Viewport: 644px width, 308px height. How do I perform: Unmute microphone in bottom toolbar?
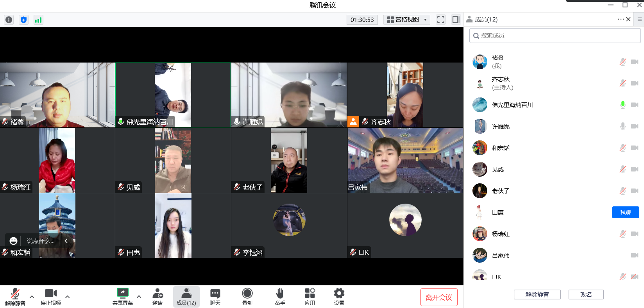(15, 297)
